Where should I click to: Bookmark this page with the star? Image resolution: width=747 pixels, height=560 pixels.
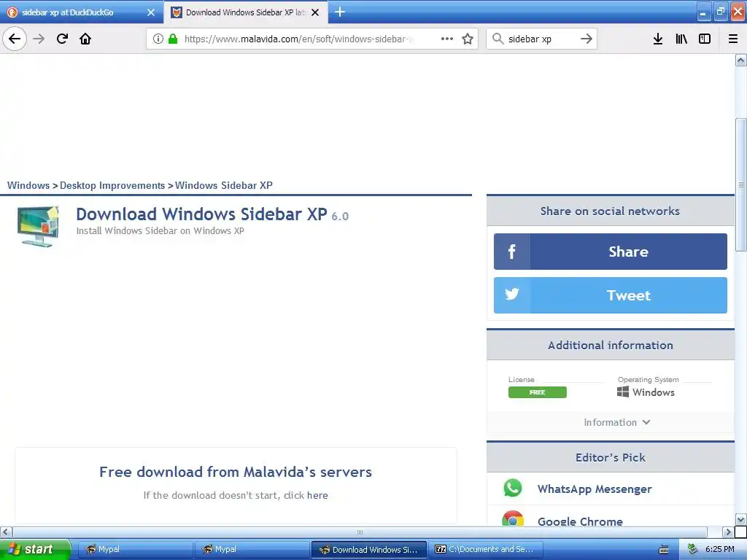pos(468,39)
